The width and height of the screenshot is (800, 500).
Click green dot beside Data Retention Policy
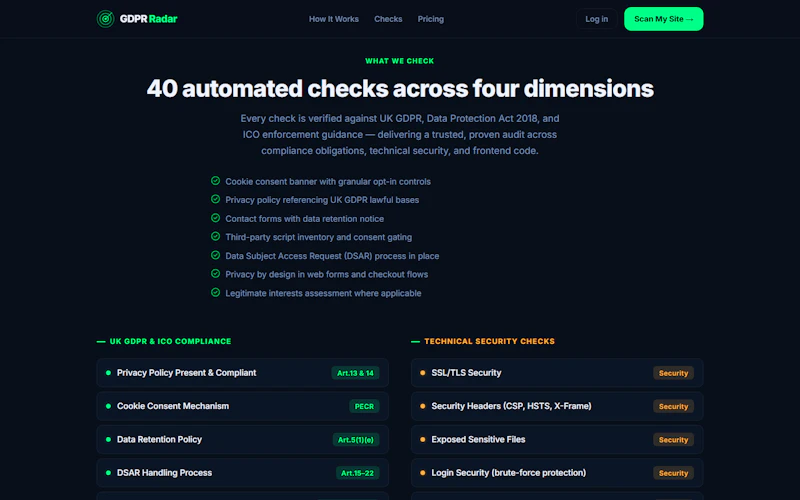[x=108, y=439]
